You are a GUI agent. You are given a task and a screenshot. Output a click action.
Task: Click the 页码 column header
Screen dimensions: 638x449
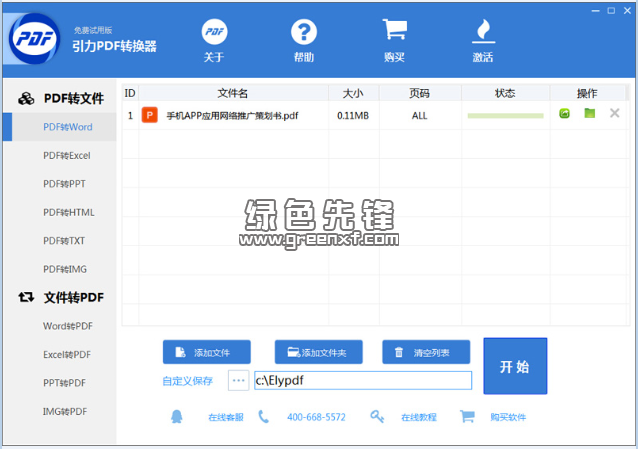click(420, 93)
